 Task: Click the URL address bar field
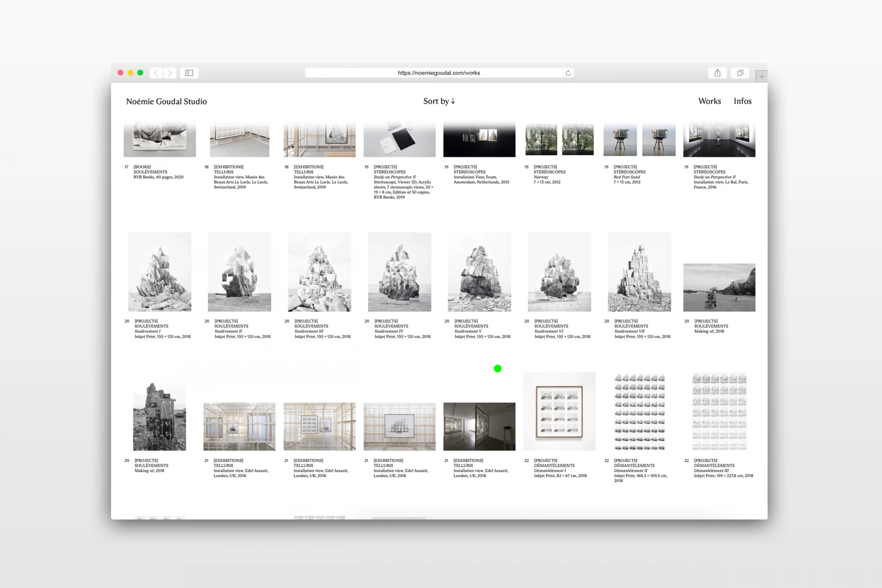click(x=439, y=73)
